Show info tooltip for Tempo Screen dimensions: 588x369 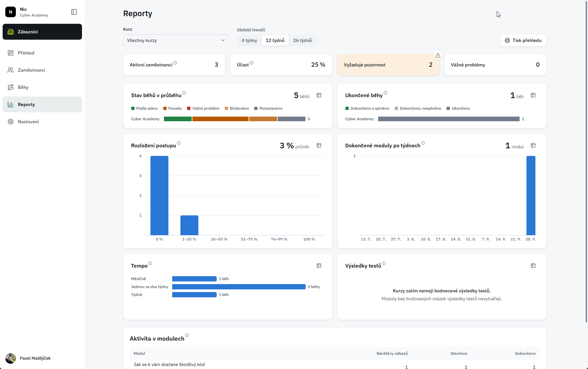150,263
